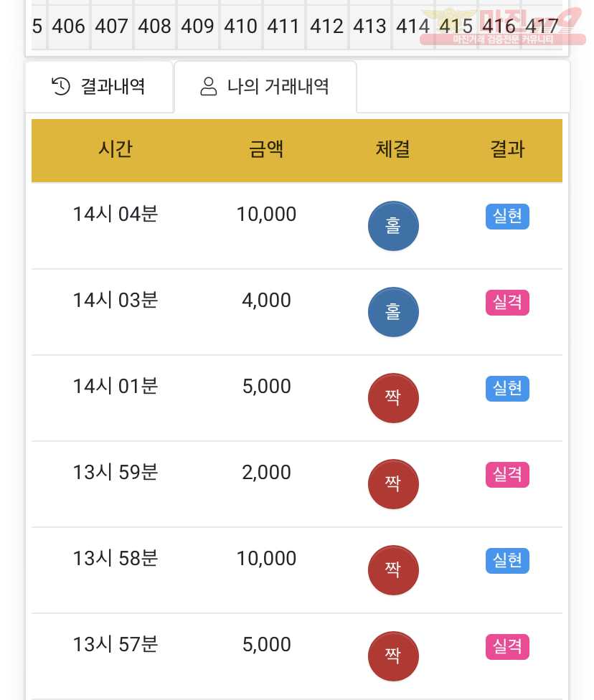The height and width of the screenshot is (700, 594).
Task: Click the 금액 column header
Action: pos(266,149)
